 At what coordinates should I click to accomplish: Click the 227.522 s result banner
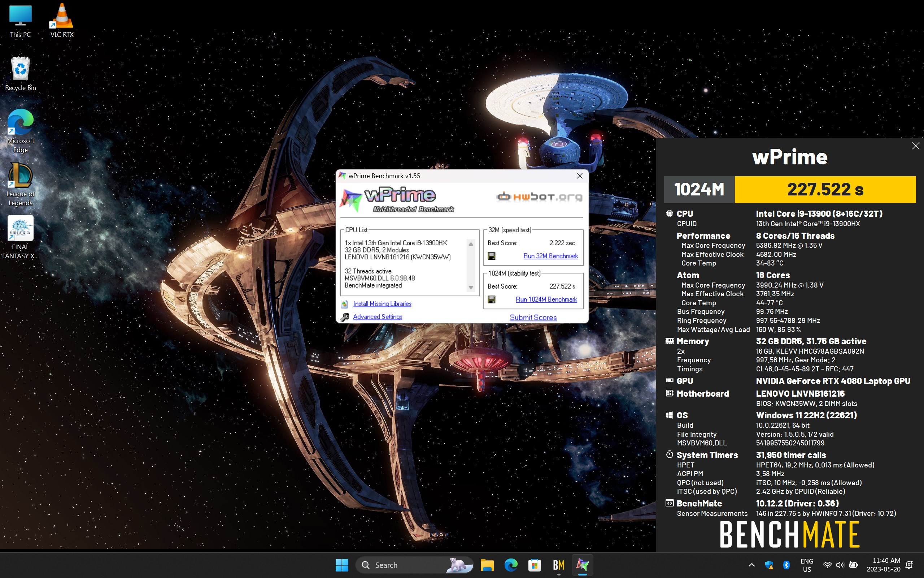pos(825,190)
